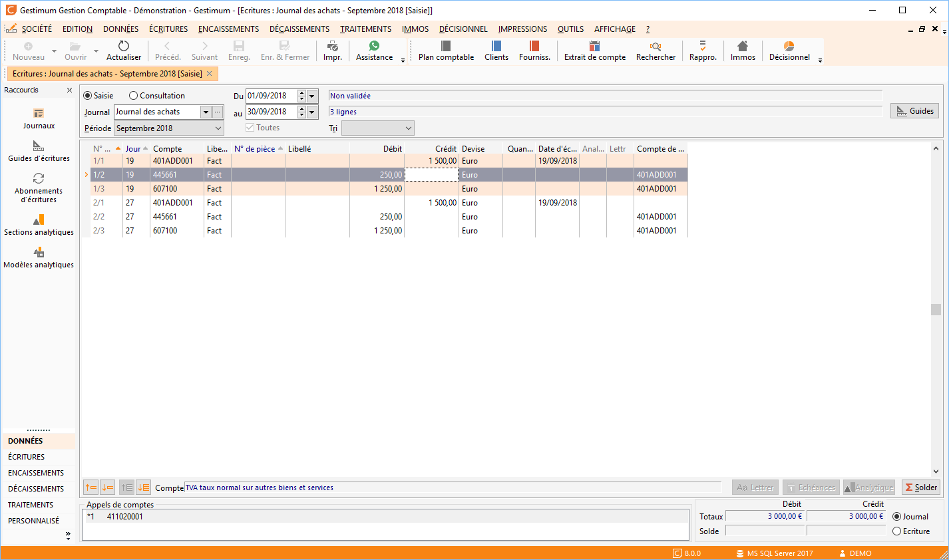
Task: Open the Fourniss. toolbar icon
Action: pyautogui.click(x=534, y=46)
